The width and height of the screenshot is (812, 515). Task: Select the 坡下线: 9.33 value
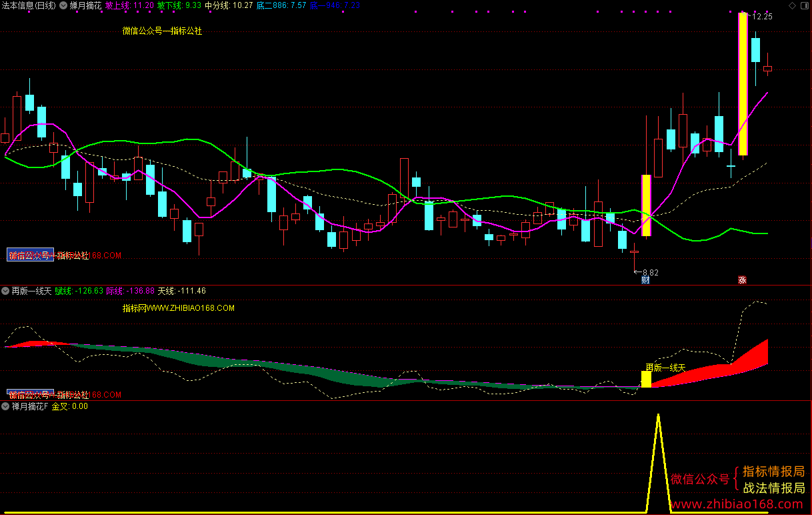tap(179, 5)
